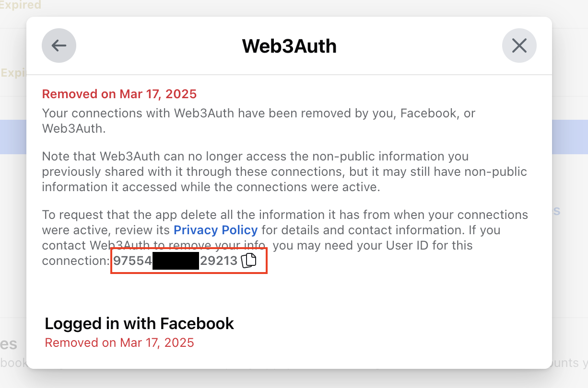Click dimmed text at bottom-right of background
This screenshot has height=388, width=588.
(570, 363)
